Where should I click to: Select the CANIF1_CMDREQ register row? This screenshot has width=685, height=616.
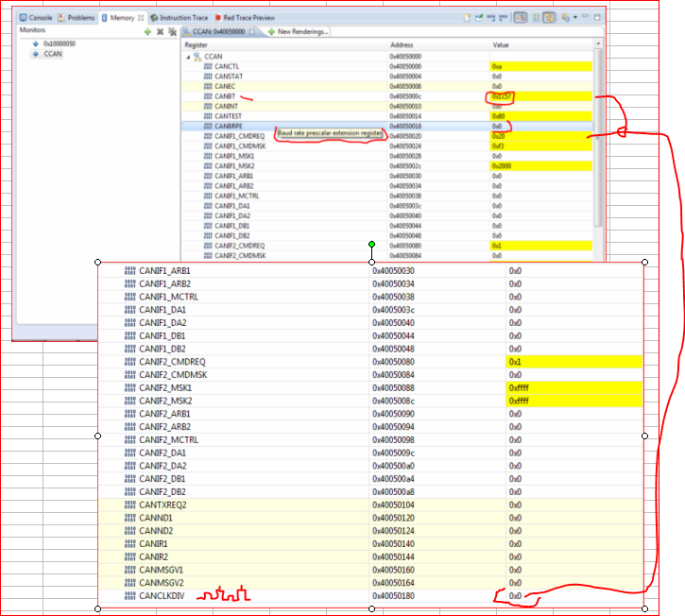pyautogui.click(x=387, y=136)
